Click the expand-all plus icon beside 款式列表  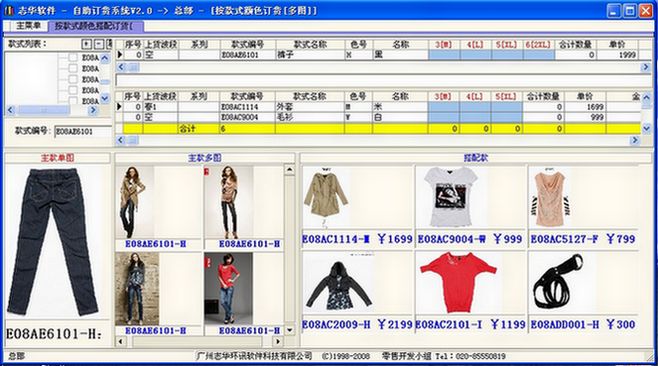click(86, 44)
